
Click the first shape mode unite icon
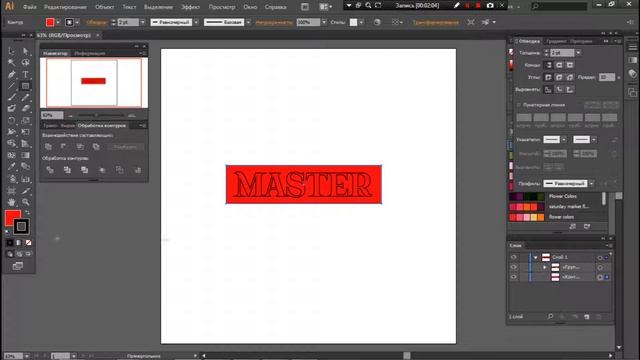[x=48, y=147]
